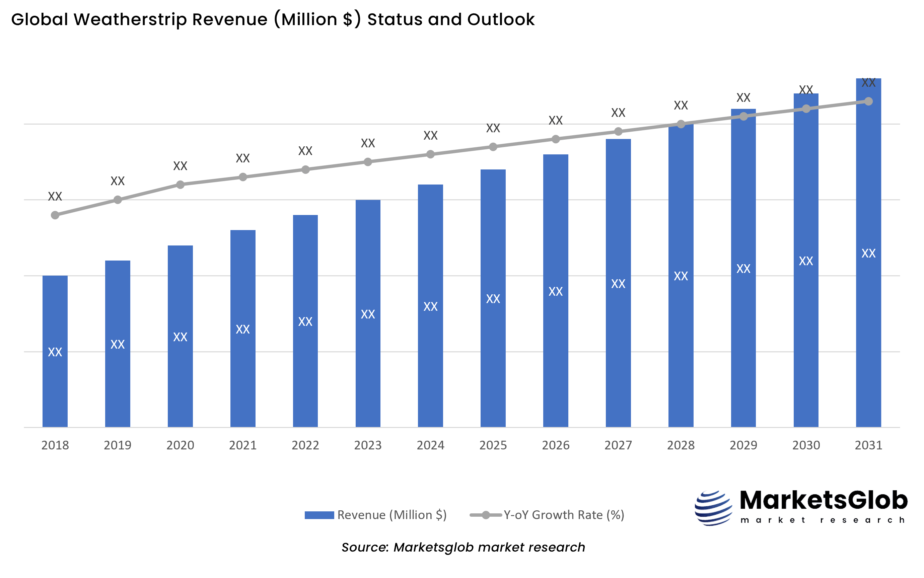The width and height of the screenshot is (924, 578).
Task: Click the 2018 axis label
Action: (55, 445)
